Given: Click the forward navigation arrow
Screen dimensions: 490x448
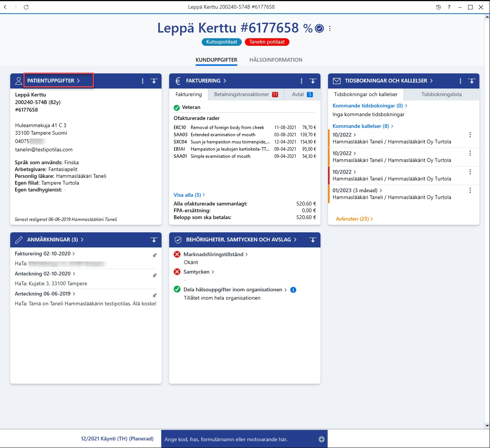Looking at the screenshot, I should pos(16,7).
